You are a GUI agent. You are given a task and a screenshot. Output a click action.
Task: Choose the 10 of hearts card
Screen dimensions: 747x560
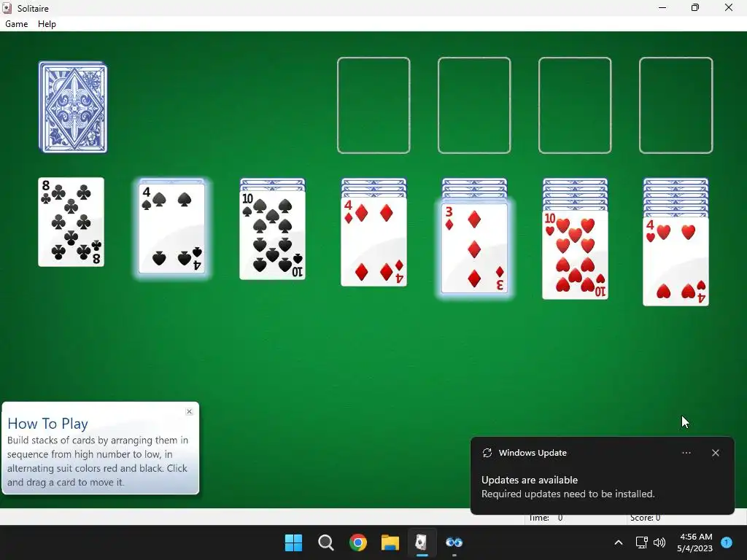[575, 254]
